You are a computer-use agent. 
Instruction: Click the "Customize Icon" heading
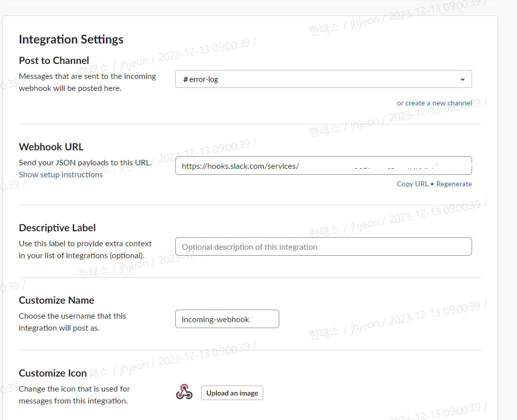pyautogui.click(x=53, y=373)
